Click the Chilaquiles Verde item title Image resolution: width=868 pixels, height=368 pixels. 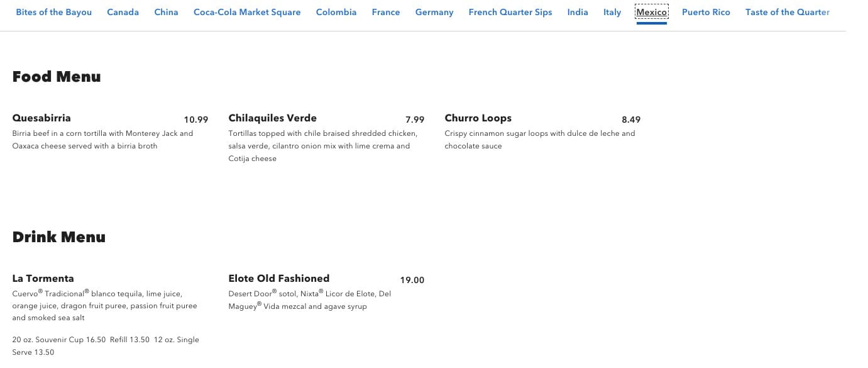click(272, 118)
